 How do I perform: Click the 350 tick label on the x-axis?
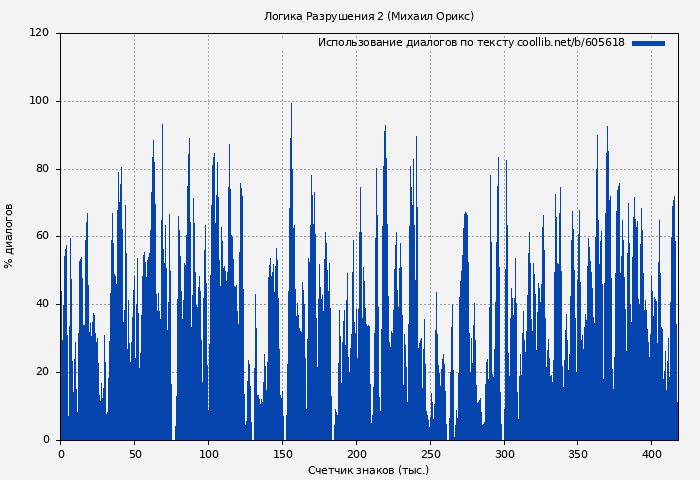(x=578, y=454)
